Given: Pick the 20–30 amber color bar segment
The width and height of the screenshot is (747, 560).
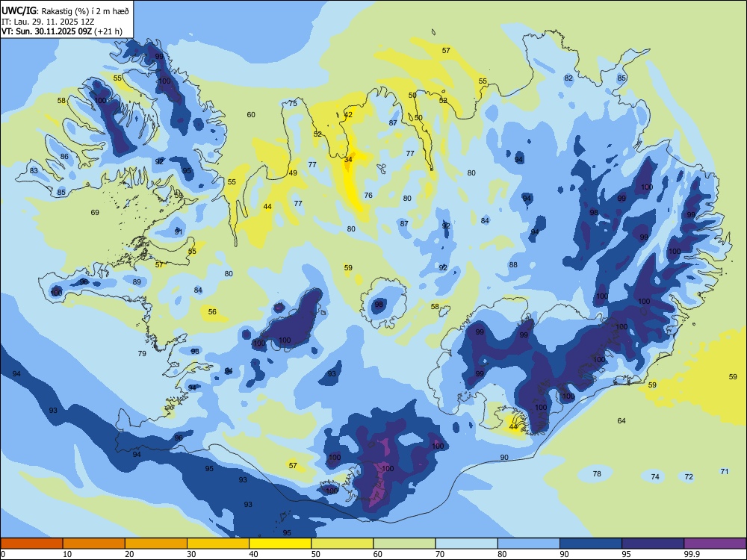Looking at the screenshot, I should tap(156, 544).
